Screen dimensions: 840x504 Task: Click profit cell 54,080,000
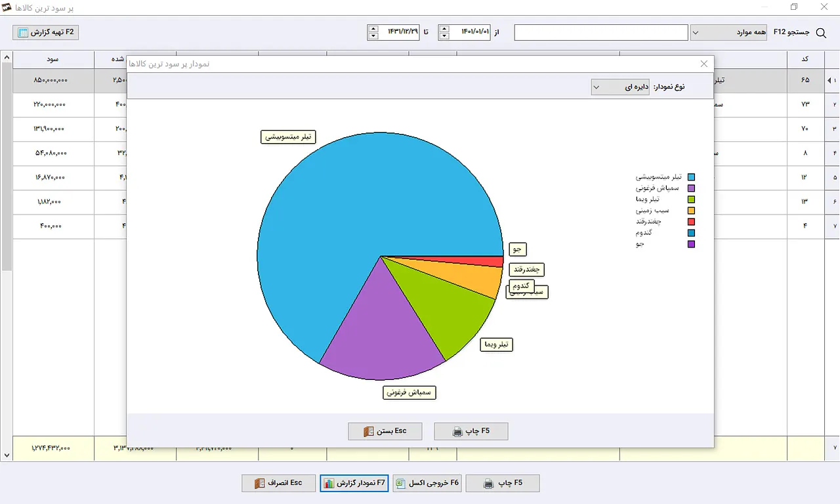(53, 153)
